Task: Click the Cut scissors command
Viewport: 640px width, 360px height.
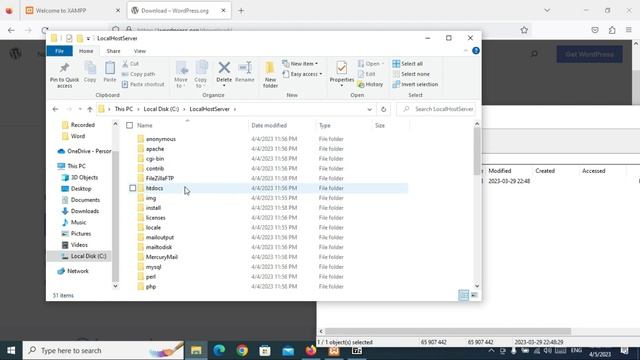Action: 131,64
